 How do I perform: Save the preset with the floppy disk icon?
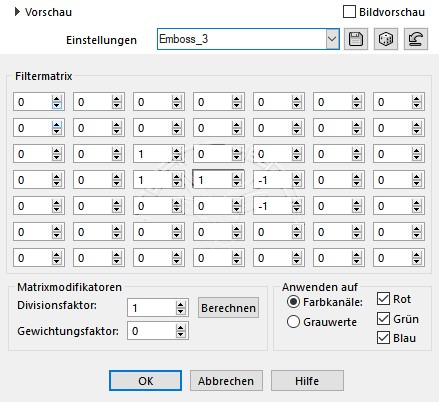pyautogui.click(x=356, y=39)
